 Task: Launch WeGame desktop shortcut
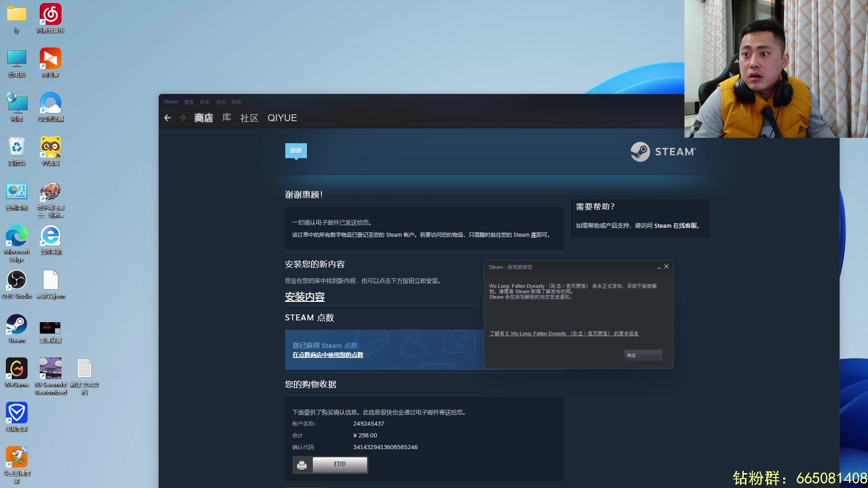[17, 373]
